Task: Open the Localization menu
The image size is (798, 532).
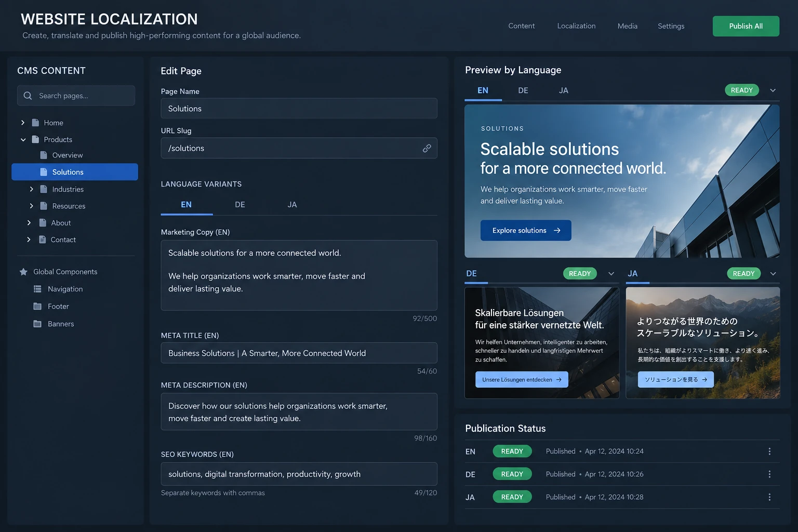Action: pyautogui.click(x=576, y=26)
